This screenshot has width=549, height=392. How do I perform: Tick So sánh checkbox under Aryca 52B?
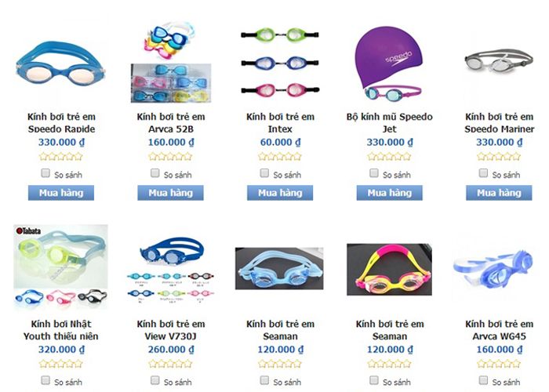155,173
